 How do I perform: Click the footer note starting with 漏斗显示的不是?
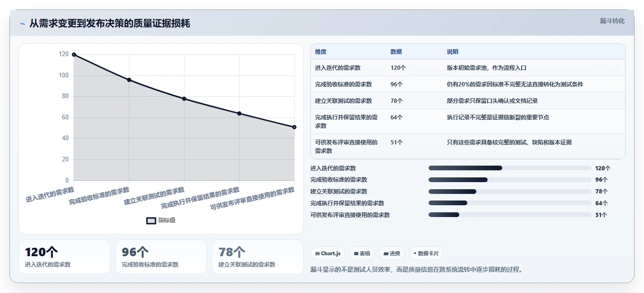click(x=417, y=270)
